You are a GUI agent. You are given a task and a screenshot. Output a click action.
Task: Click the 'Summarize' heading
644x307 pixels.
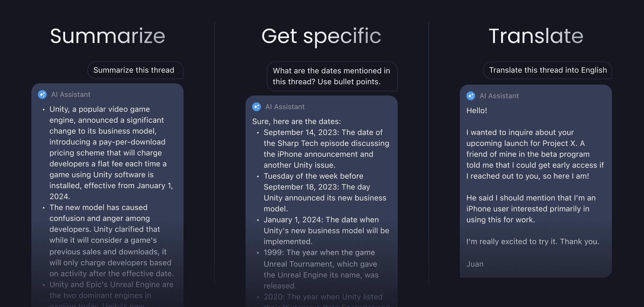(107, 36)
